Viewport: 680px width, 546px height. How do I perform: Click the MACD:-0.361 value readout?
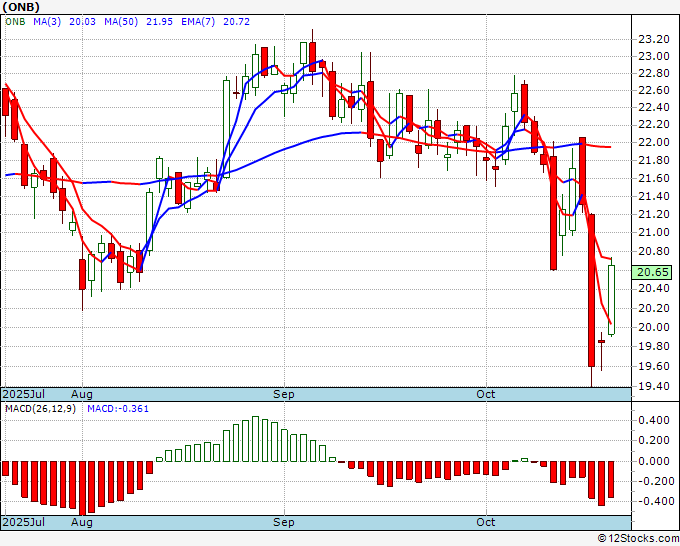click(118, 409)
